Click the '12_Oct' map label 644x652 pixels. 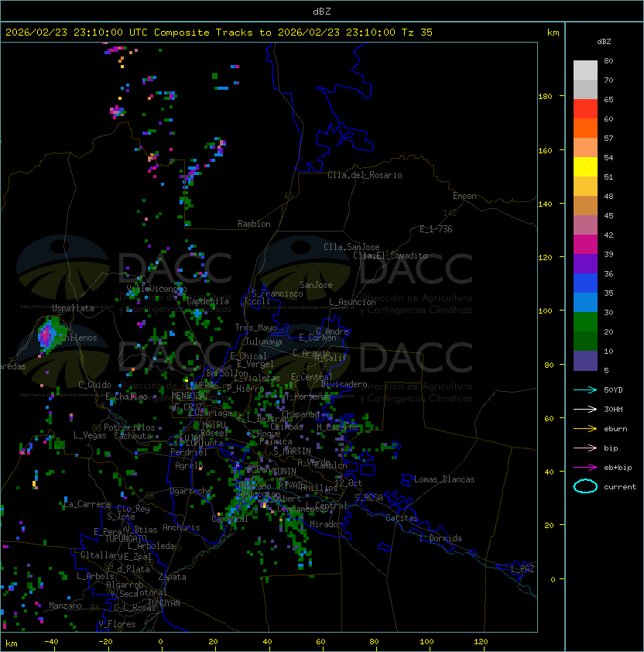tap(348, 483)
